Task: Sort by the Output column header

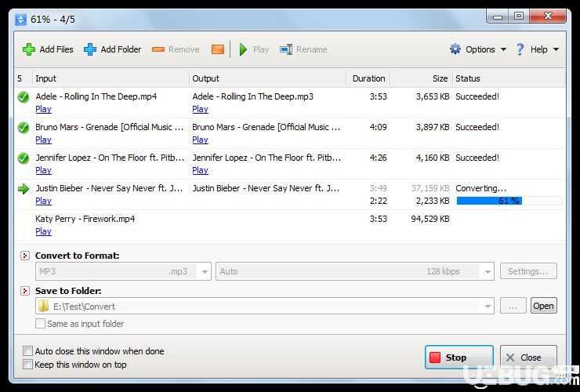Action: pos(268,78)
